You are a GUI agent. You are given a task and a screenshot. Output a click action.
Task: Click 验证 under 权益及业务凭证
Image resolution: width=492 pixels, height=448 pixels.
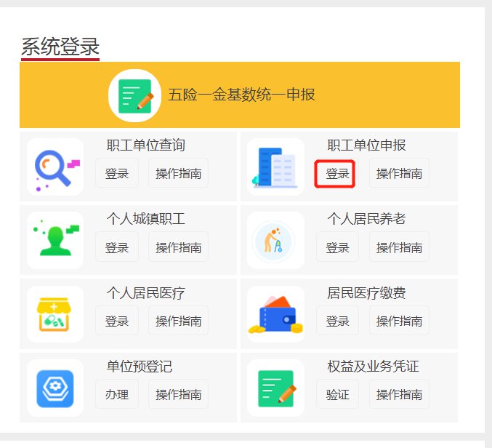337,394
